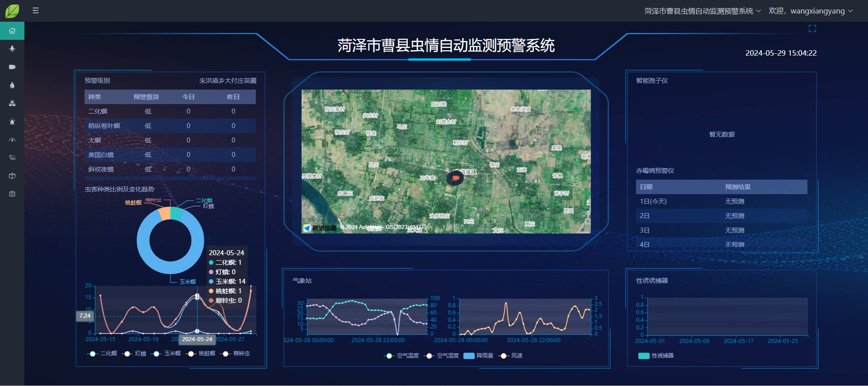
Task: Select the water droplet sidebar icon
Action: pyautogui.click(x=12, y=85)
